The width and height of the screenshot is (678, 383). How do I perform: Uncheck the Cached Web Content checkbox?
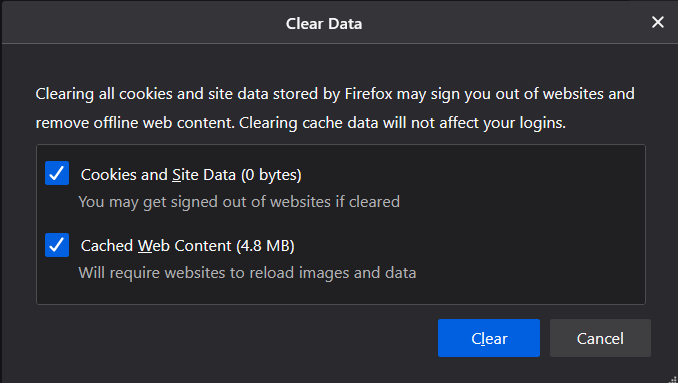click(x=57, y=245)
